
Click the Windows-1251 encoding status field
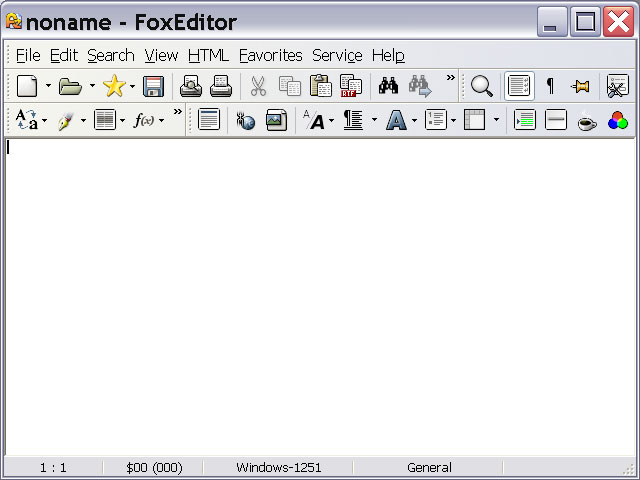coord(278,467)
